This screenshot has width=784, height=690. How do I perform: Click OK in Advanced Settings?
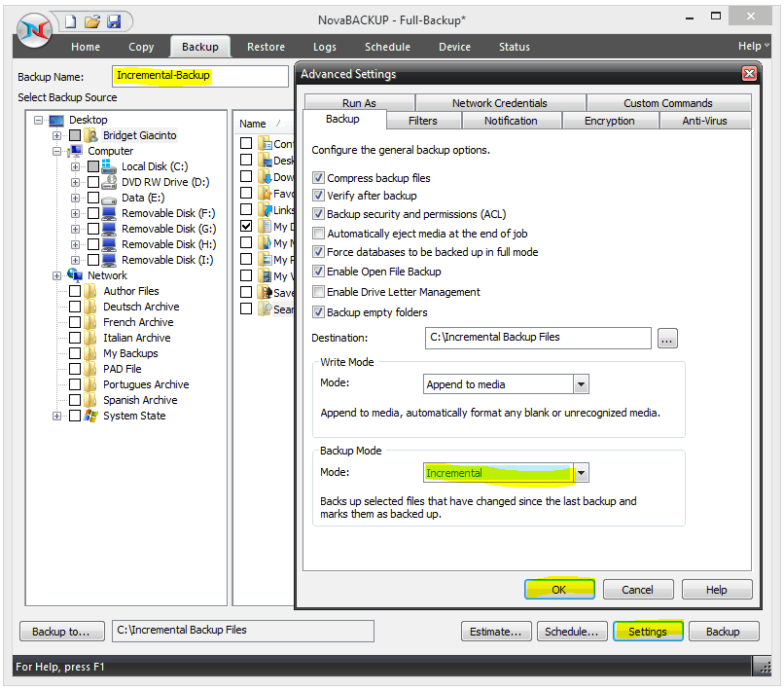(x=560, y=589)
